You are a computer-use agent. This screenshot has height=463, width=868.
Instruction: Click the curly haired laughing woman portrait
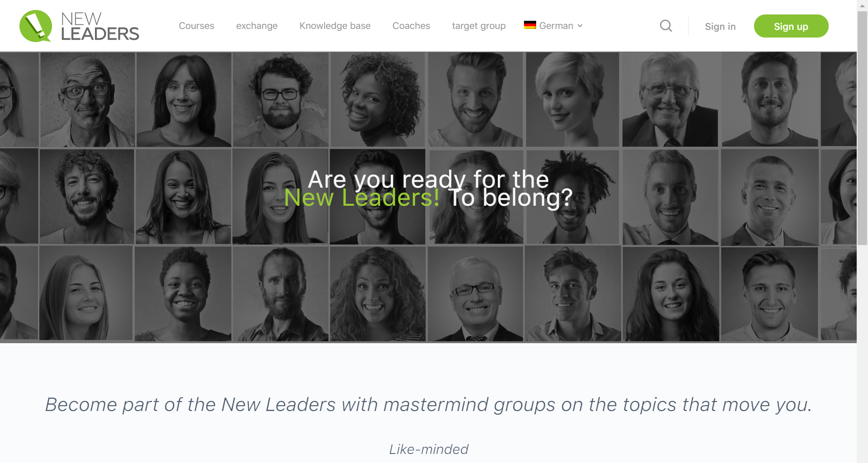[x=377, y=294]
